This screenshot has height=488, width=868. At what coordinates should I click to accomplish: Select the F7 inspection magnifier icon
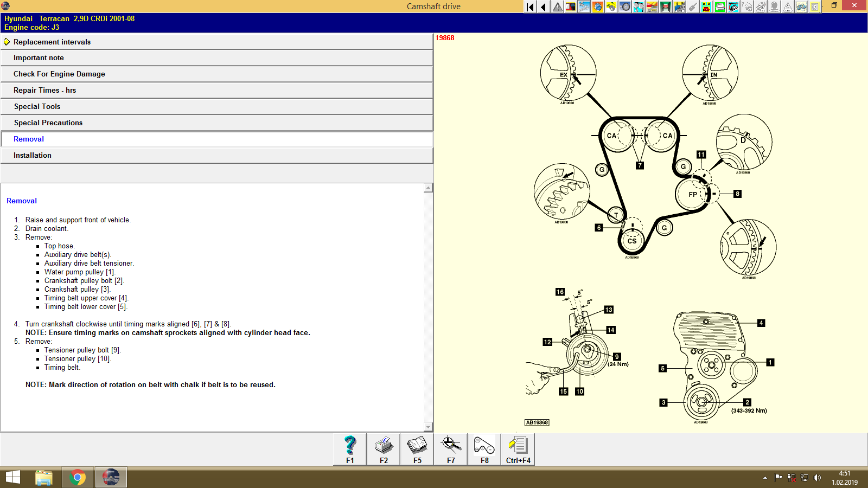pyautogui.click(x=450, y=447)
